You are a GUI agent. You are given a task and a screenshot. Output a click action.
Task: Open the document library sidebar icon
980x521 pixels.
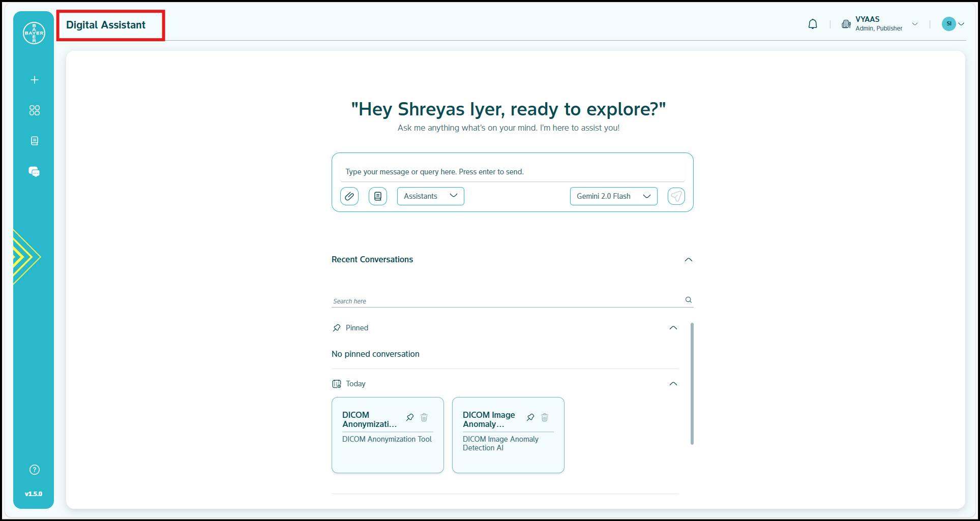(x=35, y=141)
